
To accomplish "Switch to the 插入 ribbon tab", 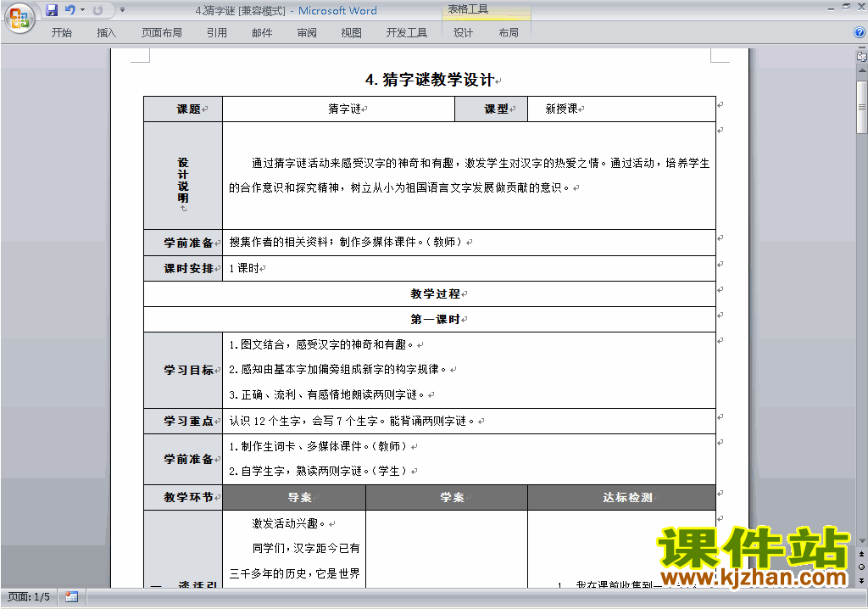I will [x=107, y=33].
